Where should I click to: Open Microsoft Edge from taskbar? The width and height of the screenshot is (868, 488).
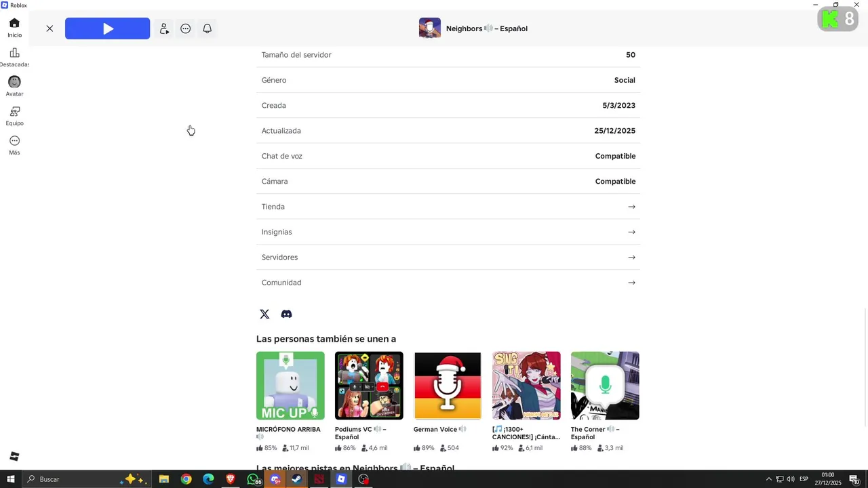point(209,479)
